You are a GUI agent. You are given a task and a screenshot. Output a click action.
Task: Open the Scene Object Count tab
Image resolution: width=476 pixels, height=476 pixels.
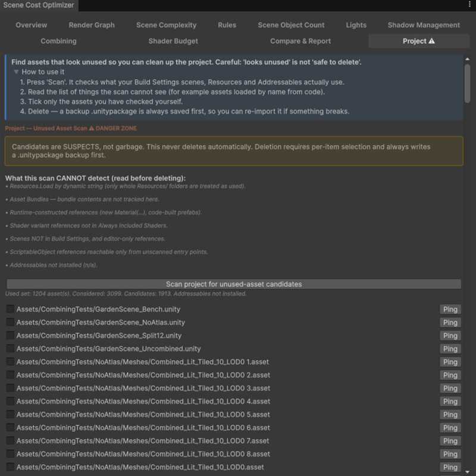tap(291, 25)
